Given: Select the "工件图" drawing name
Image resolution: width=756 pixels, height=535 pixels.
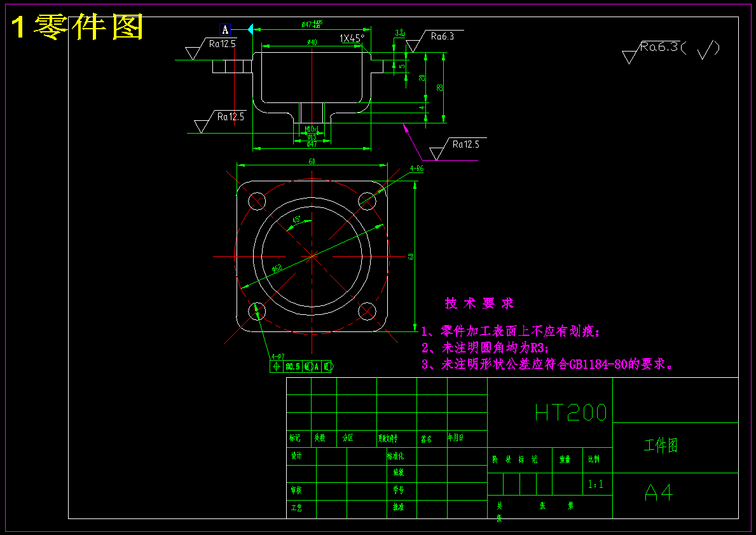Looking at the screenshot, I should pyautogui.click(x=661, y=445).
